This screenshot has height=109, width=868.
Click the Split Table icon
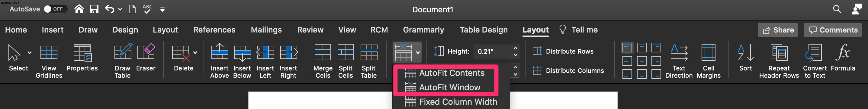(x=369, y=61)
